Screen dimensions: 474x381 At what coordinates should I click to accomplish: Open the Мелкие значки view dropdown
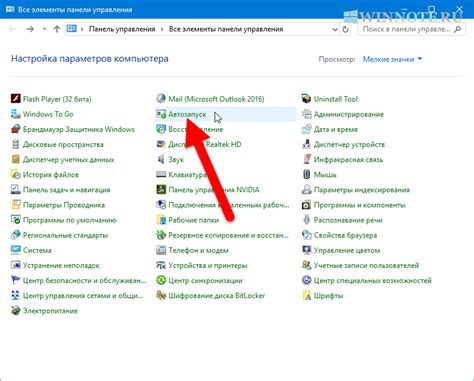click(x=392, y=59)
